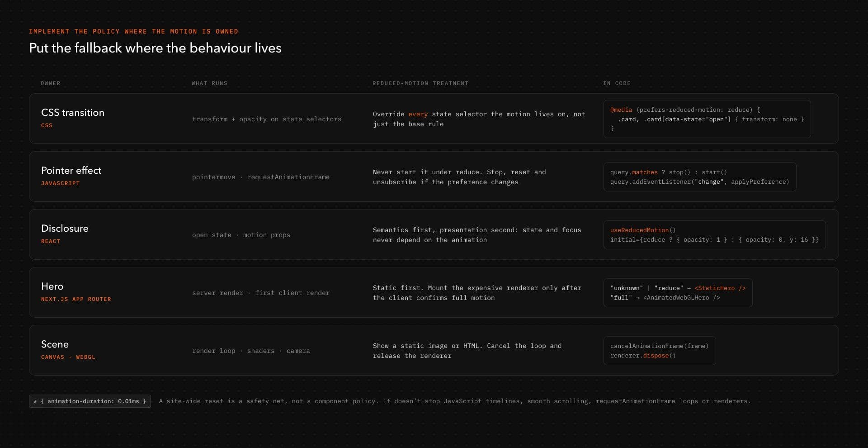Click the REDUCED-MOTION TREATMENT column header
Screen dimensions: 868x448
(x=420, y=83)
